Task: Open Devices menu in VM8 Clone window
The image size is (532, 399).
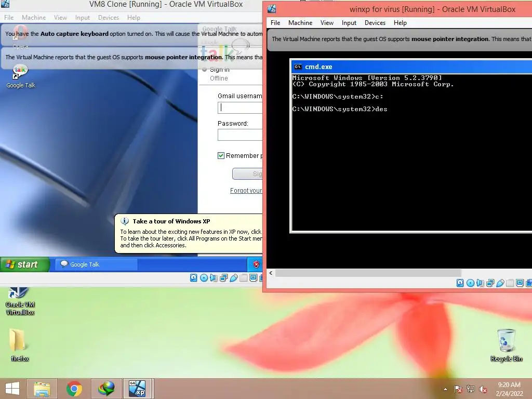Action: (x=109, y=17)
